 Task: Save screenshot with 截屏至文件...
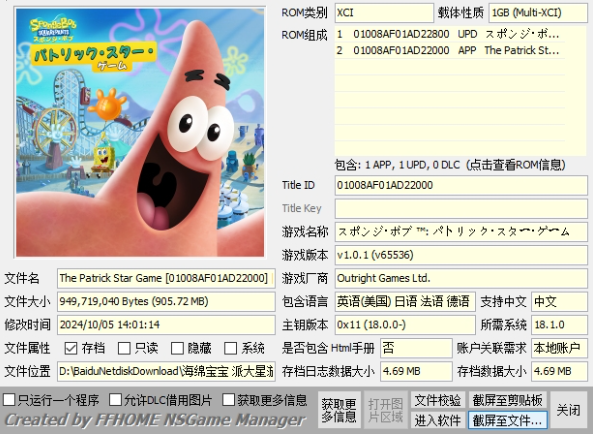coord(508,420)
